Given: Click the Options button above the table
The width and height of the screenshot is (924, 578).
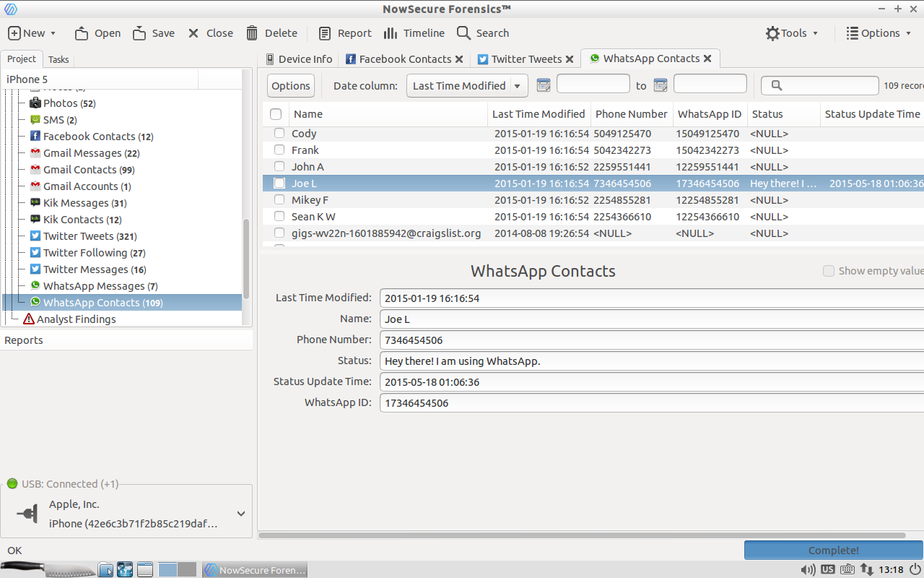Looking at the screenshot, I should pos(290,85).
